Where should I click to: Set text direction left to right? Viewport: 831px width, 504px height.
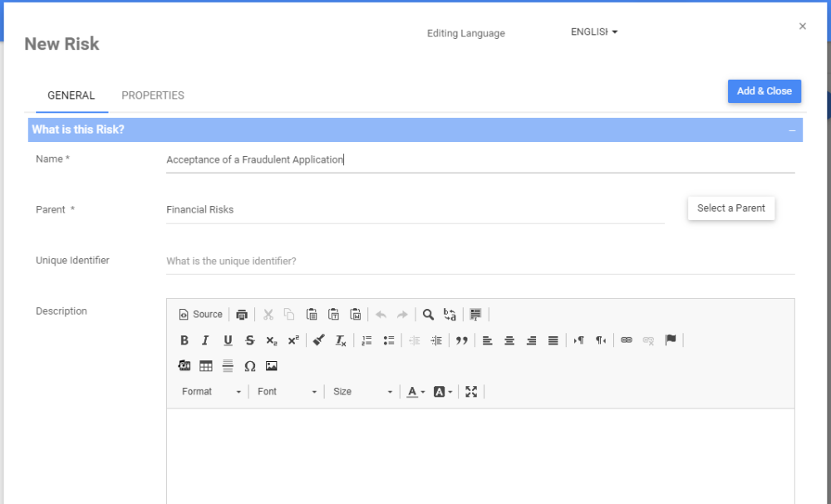[578, 340]
